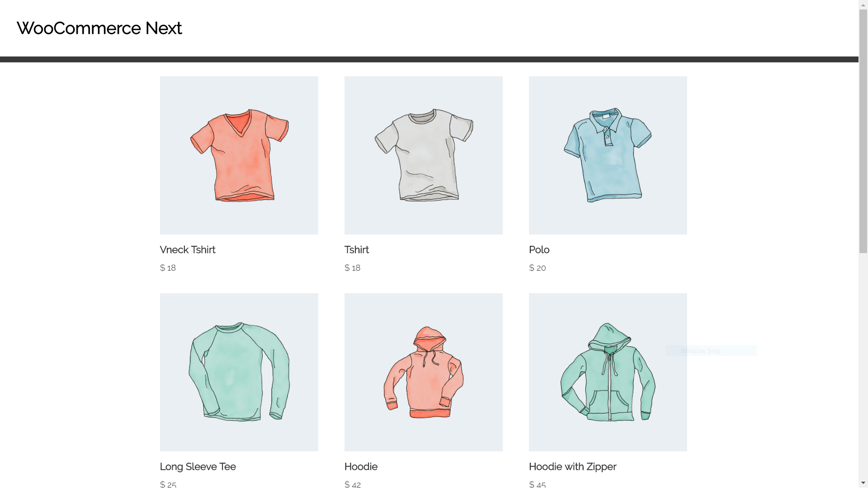The width and height of the screenshot is (868, 488).
Task: Click the Polo product title link
Action: pos(539,249)
